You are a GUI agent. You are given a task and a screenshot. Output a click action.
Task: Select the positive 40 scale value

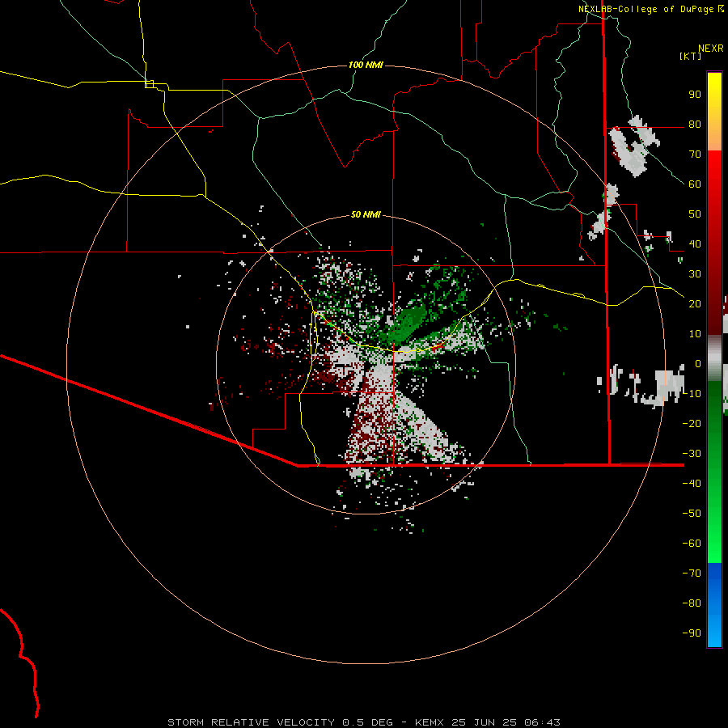(695, 243)
